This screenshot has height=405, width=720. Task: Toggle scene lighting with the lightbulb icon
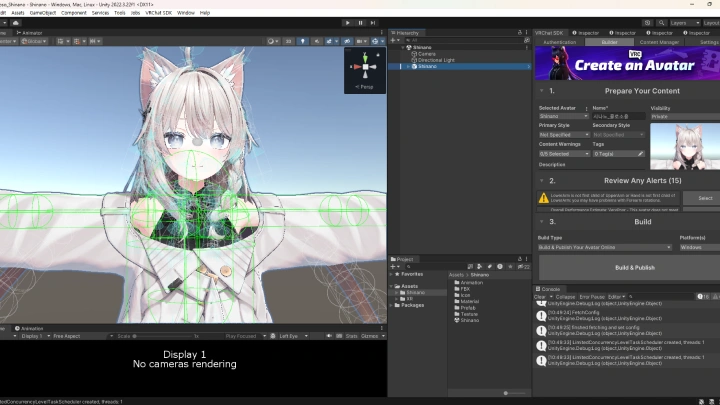click(x=302, y=41)
